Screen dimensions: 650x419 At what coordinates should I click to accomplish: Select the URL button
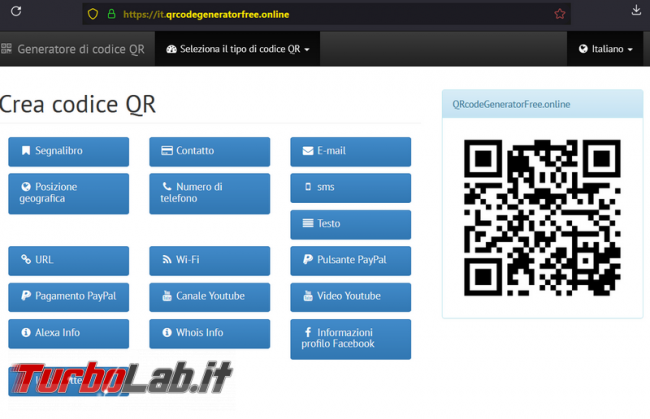coord(68,261)
